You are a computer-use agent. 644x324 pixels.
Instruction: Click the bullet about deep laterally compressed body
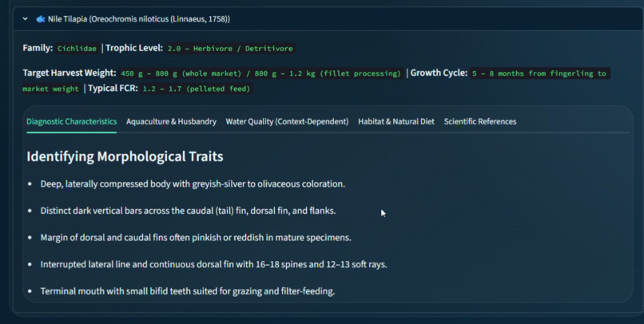[x=193, y=184]
